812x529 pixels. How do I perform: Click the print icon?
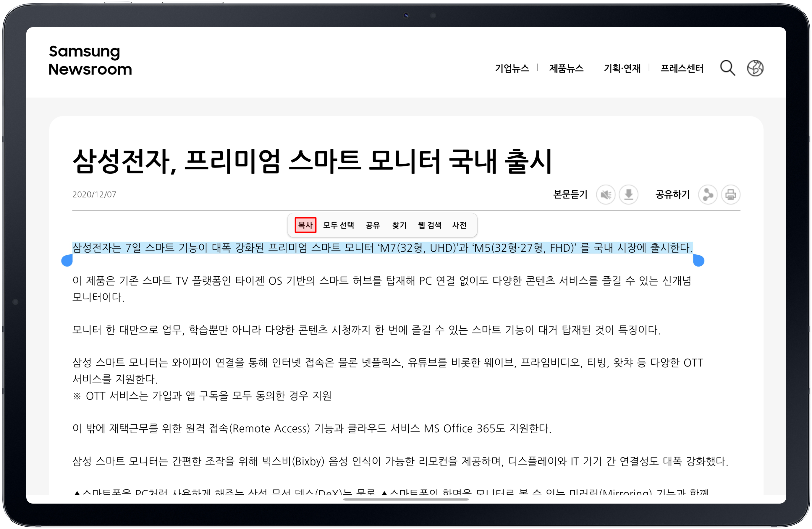[x=730, y=195]
